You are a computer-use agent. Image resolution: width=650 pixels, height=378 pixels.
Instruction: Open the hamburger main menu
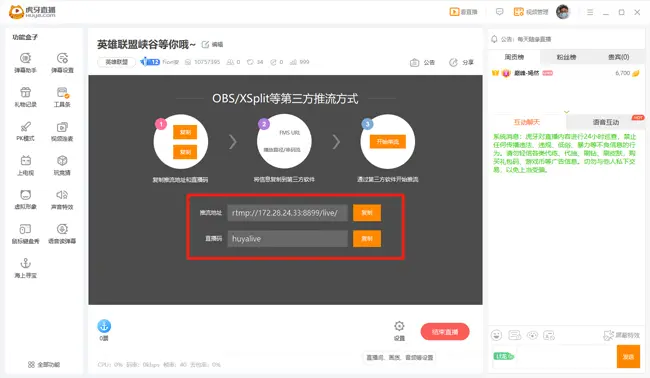pyautogui.click(x=590, y=12)
